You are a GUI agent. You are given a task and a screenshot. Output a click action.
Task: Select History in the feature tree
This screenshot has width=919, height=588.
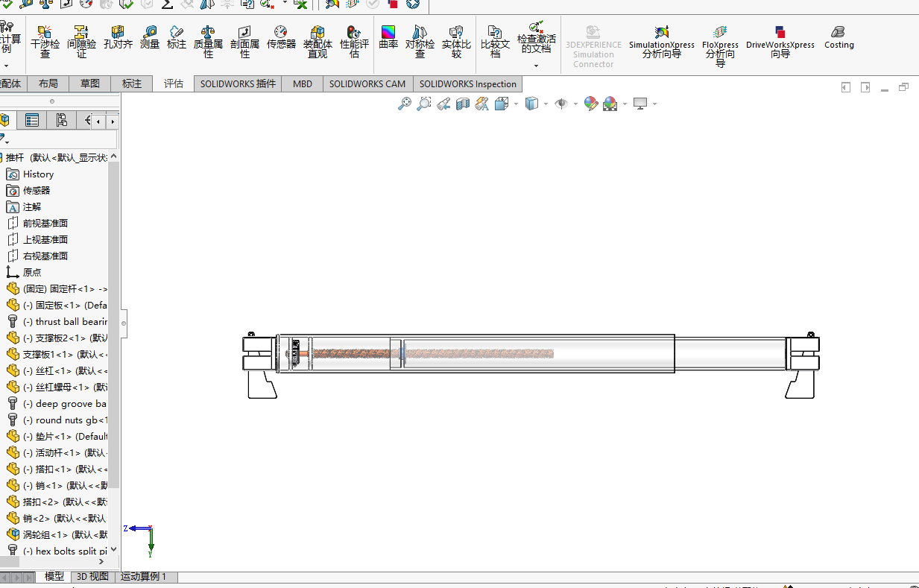click(38, 174)
